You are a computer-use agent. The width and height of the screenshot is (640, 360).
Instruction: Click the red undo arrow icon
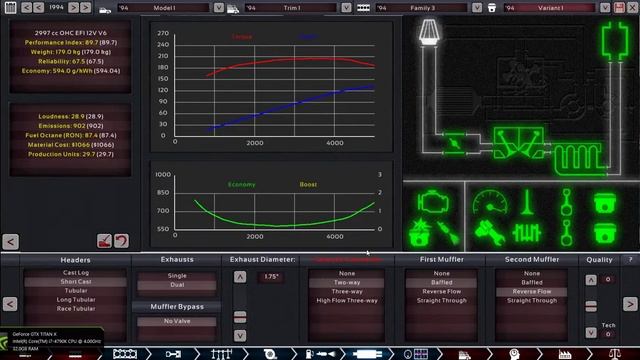point(121,241)
